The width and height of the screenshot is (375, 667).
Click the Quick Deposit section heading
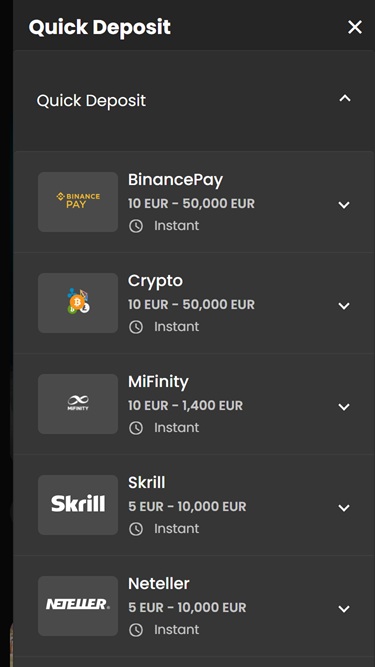coord(91,101)
